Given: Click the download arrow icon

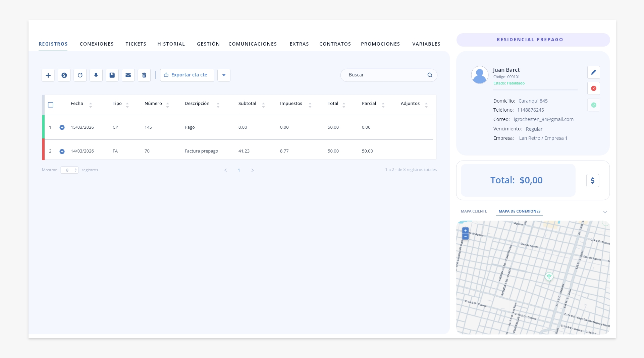Looking at the screenshot, I should pos(96,75).
